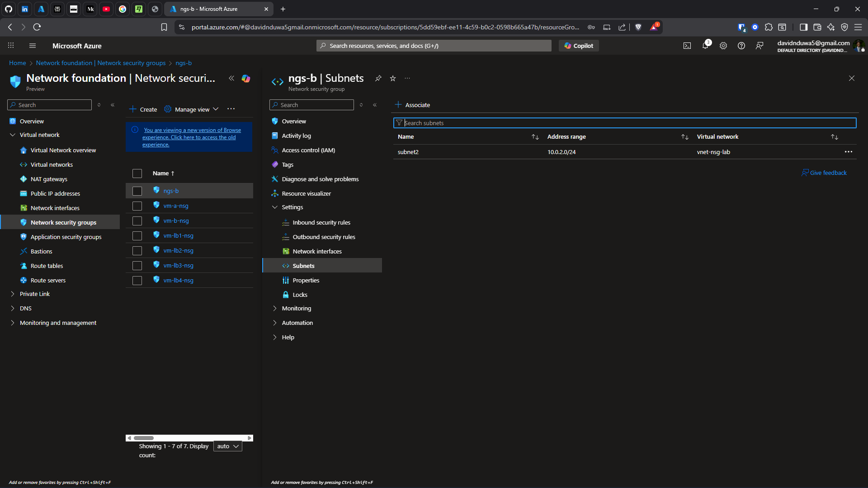Image resolution: width=868 pixels, height=488 pixels.
Task: Expand Private Link section
Action: tap(13, 294)
